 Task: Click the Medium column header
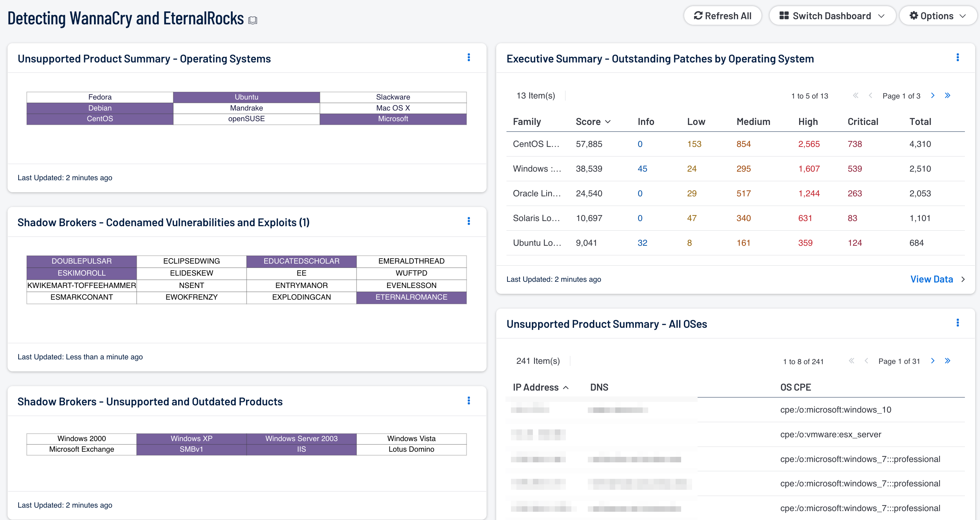click(753, 122)
